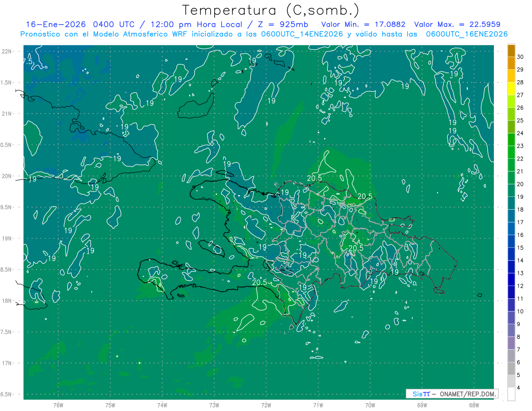Click the valid-until time "0600UTC_16ENE2026"
Image resolution: width=532 pixels, height=411 pixels.
pos(466,34)
